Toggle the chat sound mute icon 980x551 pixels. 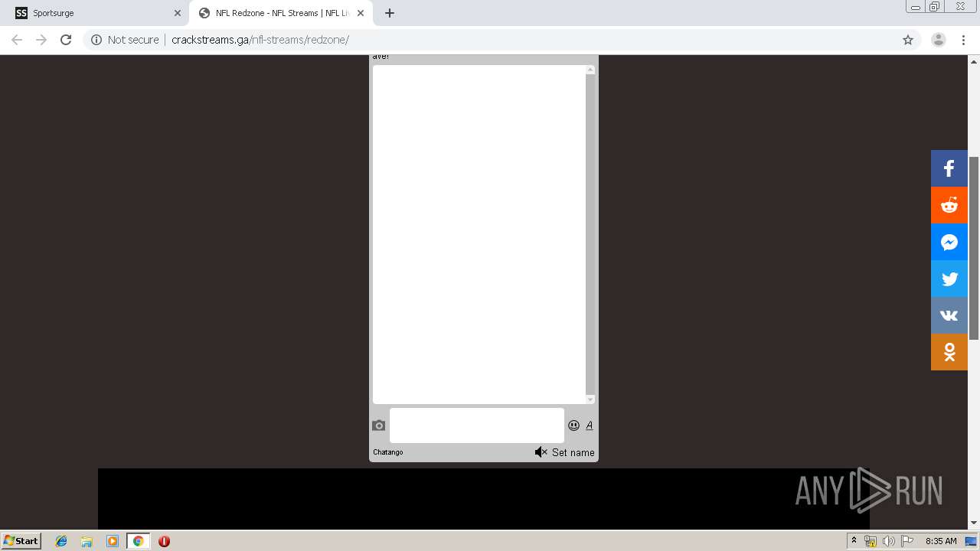[x=541, y=452]
